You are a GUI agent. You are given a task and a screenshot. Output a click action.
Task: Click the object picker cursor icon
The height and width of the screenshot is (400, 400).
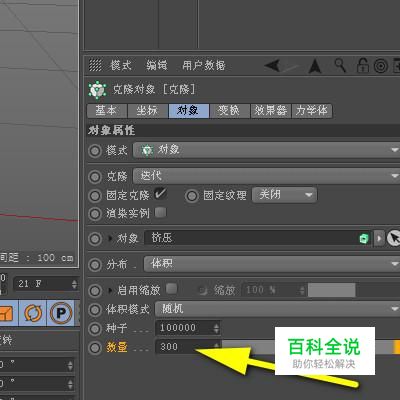tap(393, 238)
